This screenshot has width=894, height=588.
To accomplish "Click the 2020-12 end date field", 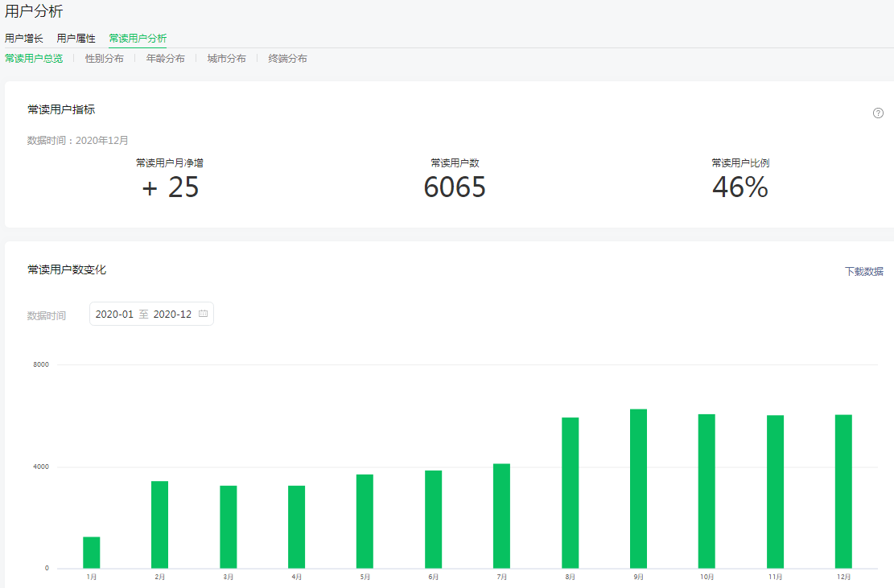I will point(172,314).
